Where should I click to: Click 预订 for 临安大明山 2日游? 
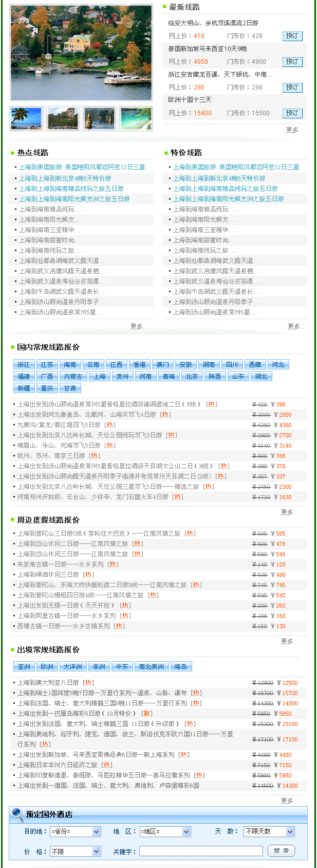292,36
